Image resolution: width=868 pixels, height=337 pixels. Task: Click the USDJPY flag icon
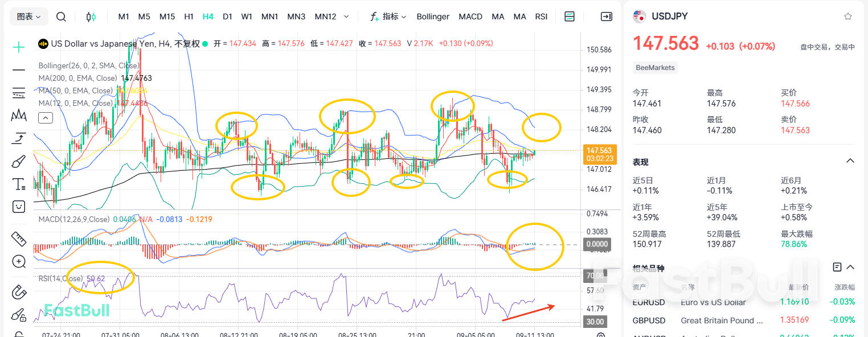pos(640,16)
